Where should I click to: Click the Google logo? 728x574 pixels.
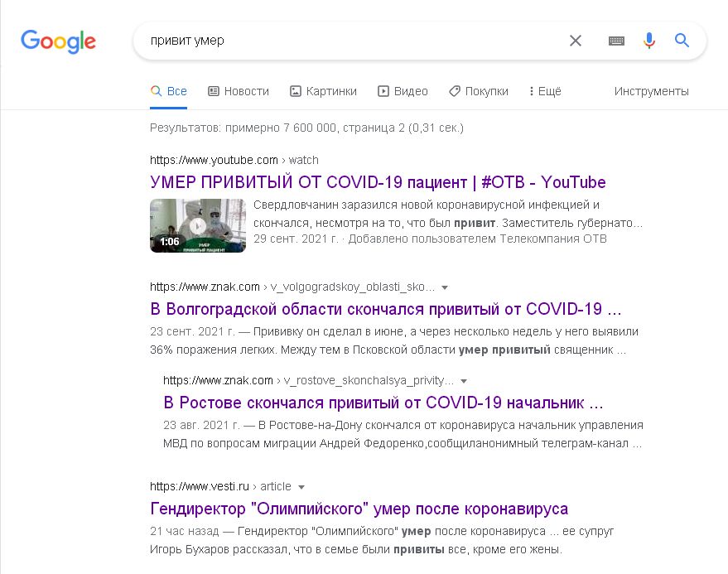(58, 41)
